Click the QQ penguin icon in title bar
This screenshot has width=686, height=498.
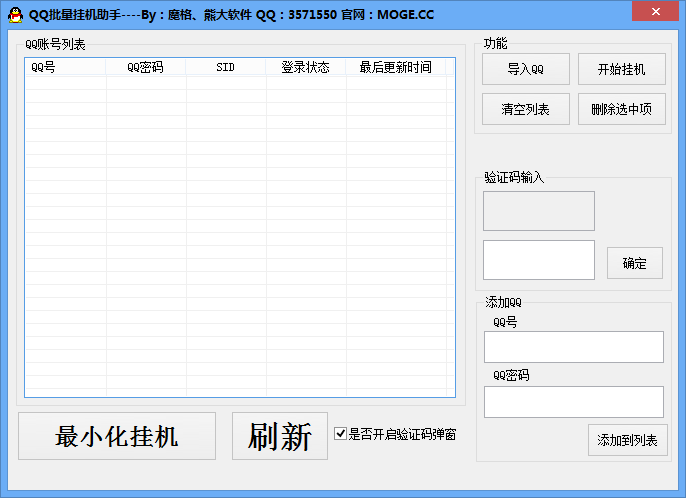[x=16, y=15]
